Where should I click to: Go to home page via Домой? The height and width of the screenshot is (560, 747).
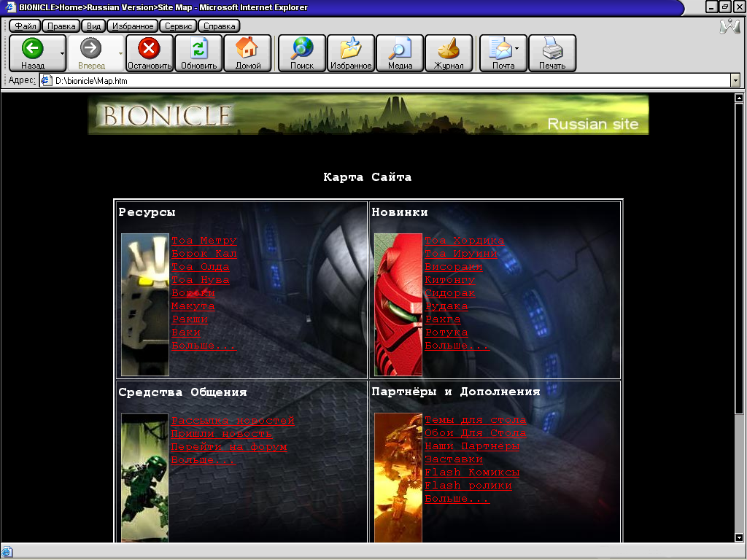click(248, 53)
